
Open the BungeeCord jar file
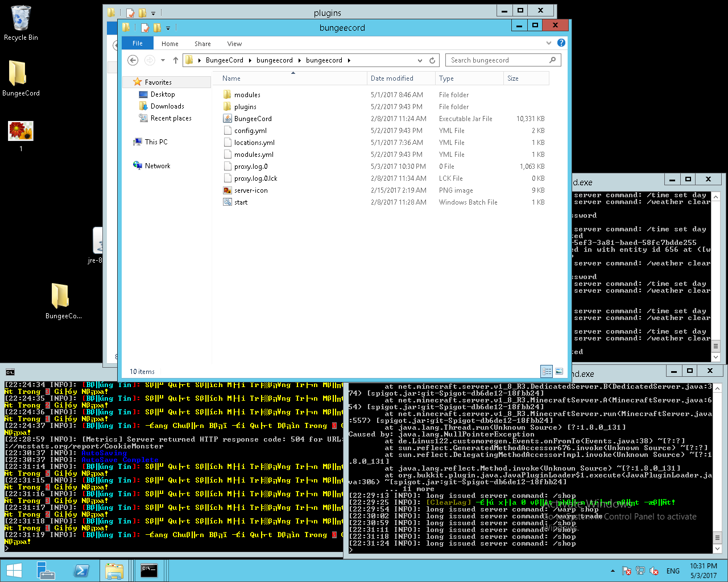[253, 119]
